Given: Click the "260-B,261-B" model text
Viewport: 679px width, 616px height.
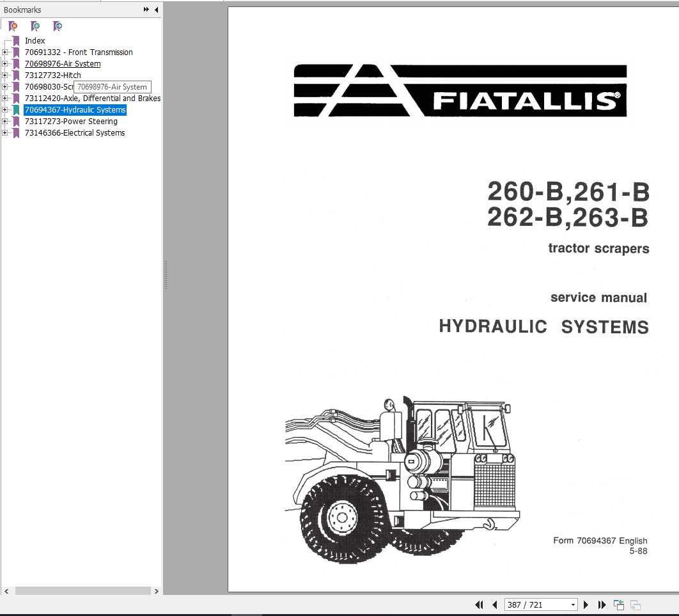Looking at the screenshot, I should [568, 191].
